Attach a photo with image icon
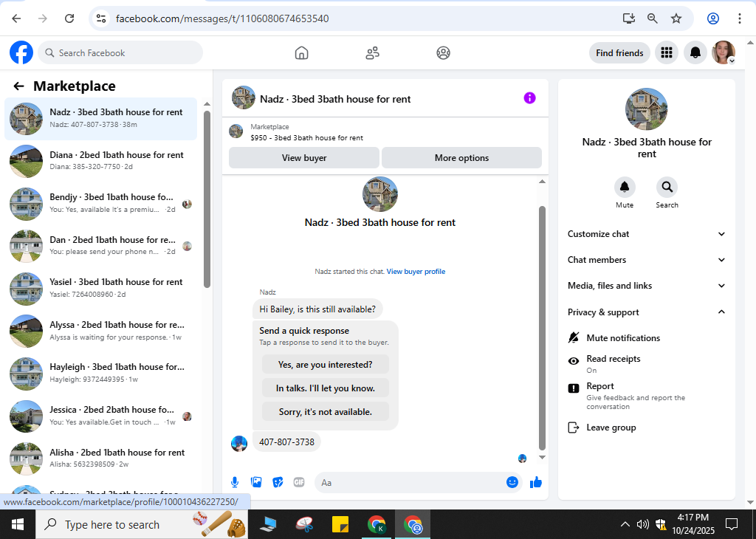Screen dimensions: 756x539 click(256, 482)
